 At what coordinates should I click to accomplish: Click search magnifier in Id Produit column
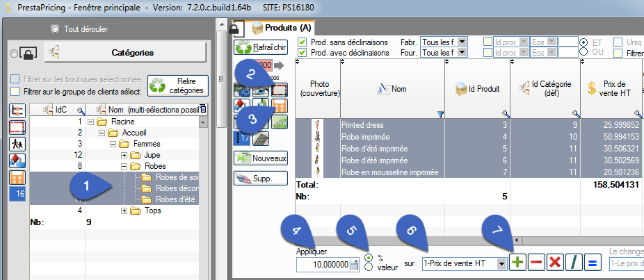coord(506,114)
